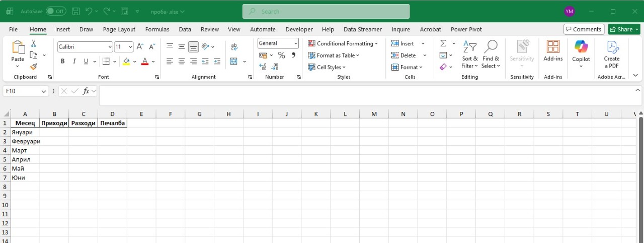Click the Share button

pos(624,29)
